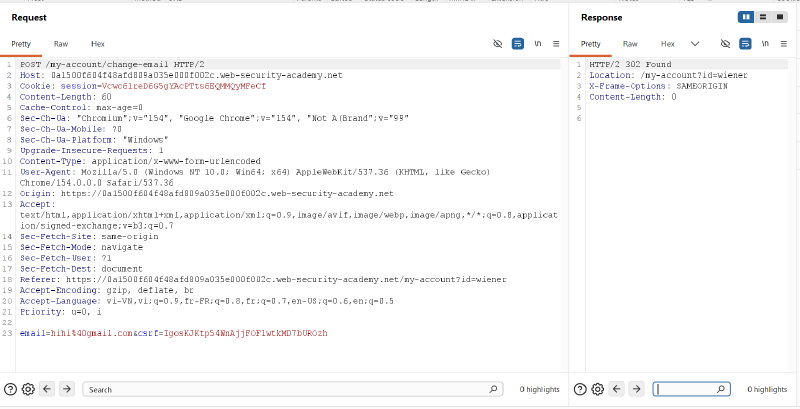Open Request search settings gear
The width and height of the screenshot is (800, 409).
click(28, 390)
